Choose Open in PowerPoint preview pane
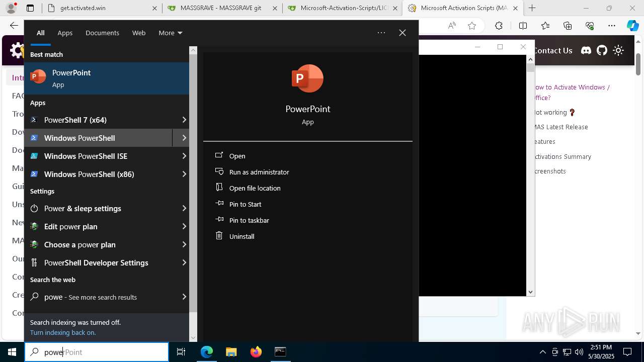The image size is (644, 362). (237, 156)
